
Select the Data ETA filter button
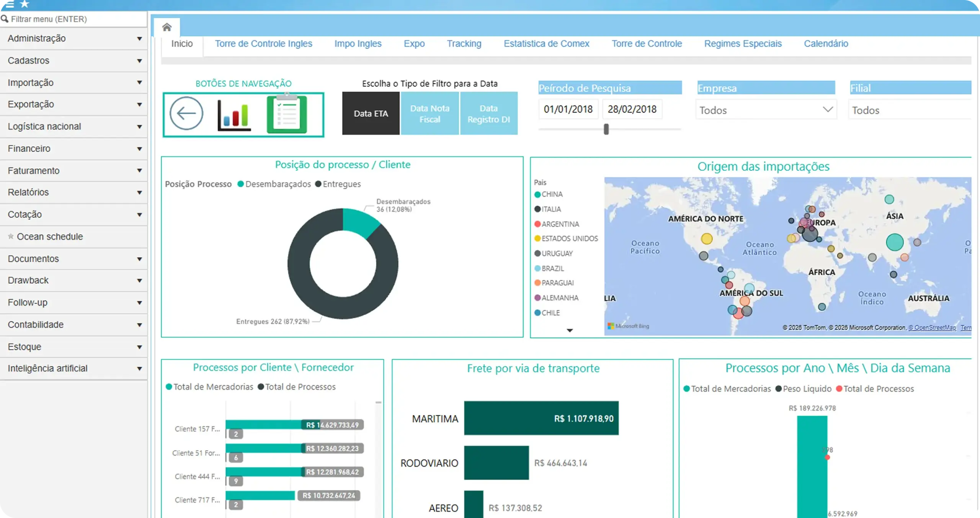point(370,113)
